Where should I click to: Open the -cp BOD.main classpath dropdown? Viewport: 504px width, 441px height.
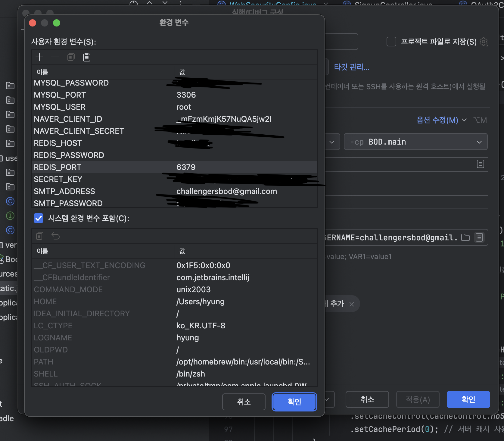415,142
